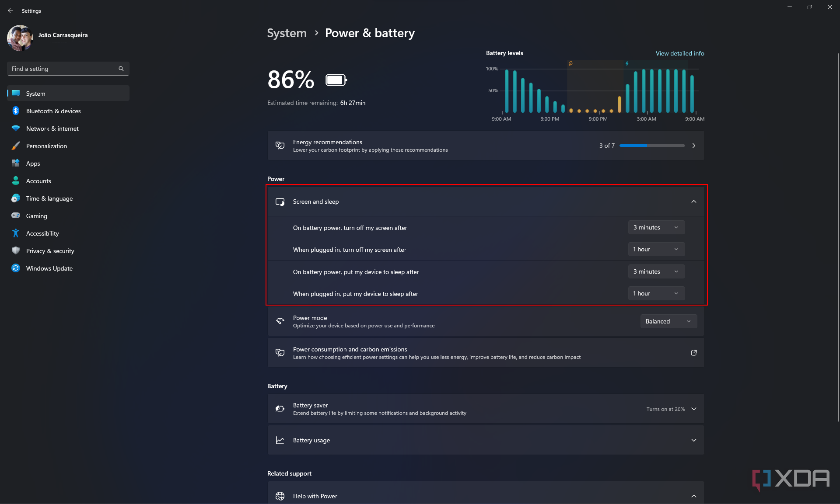Click the Search settings input field
The width and height of the screenshot is (840, 504).
click(68, 68)
